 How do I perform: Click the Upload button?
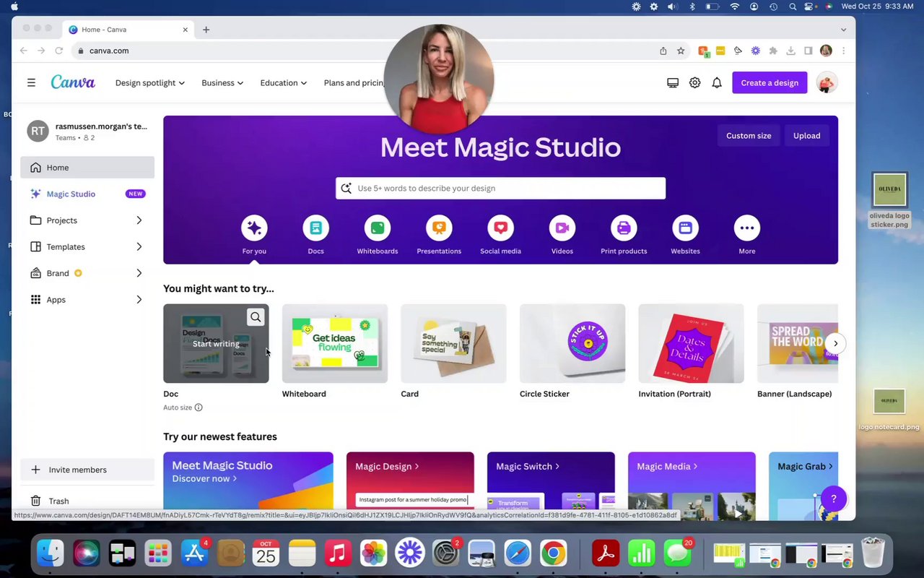coord(806,135)
